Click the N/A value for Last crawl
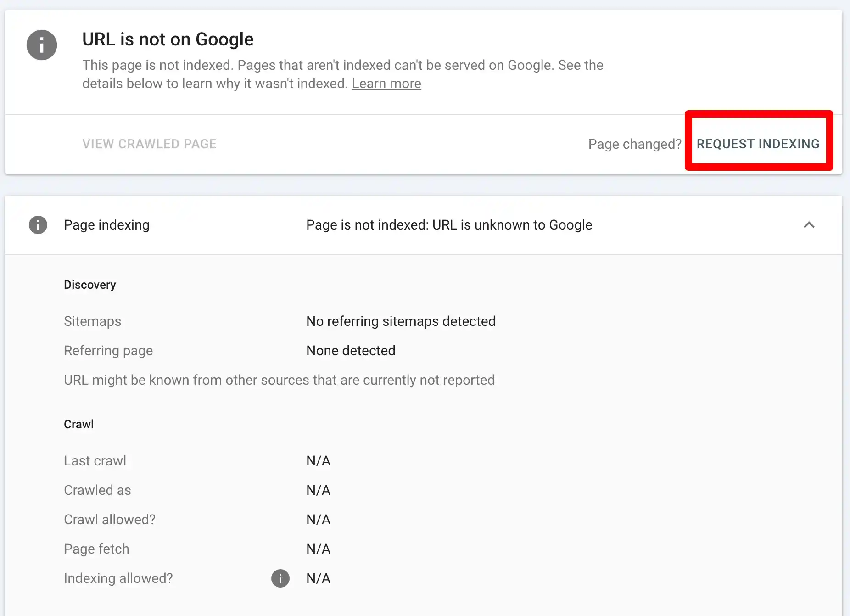Screen dimensions: 850x616 pyautogui.click(x=319, y=461)
